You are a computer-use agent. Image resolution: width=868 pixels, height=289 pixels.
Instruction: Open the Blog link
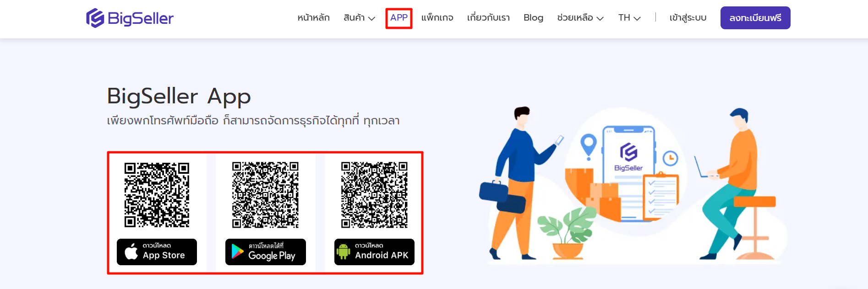click(x=534, y=18)
